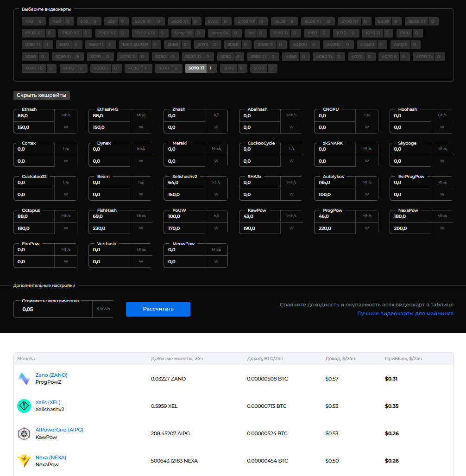Toggle the 5070 Ti video card button
Viewport: 466px width, 476px height.
[196, 68]
